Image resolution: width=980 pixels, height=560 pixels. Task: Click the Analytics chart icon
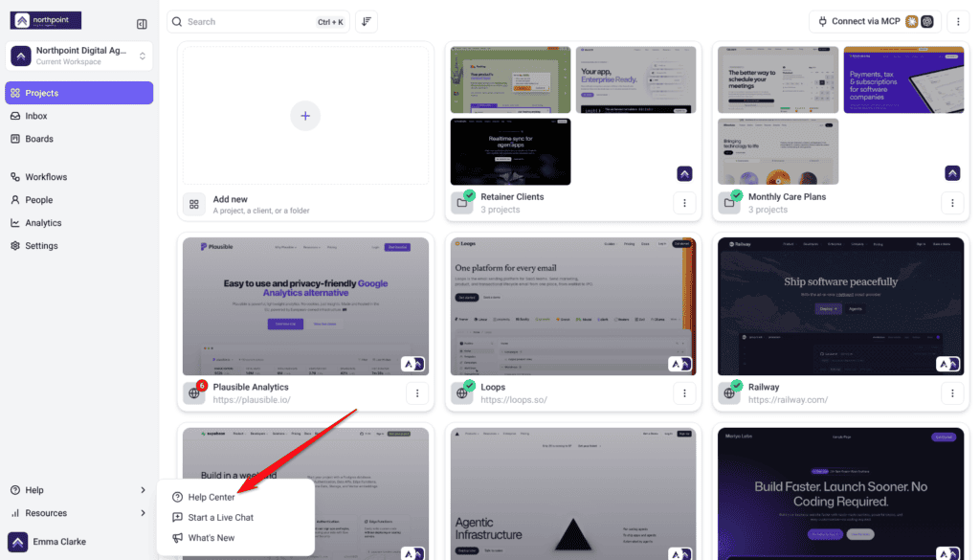click(x=15, y=223)
